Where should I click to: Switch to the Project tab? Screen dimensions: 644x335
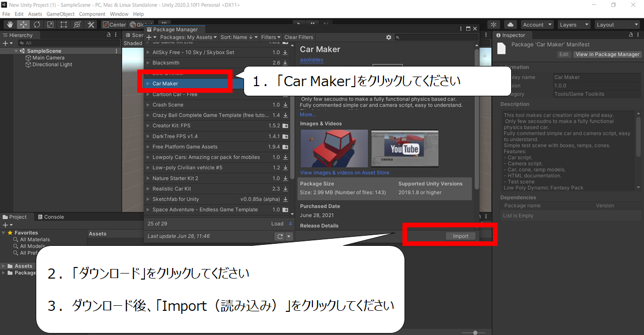[15, 217]
